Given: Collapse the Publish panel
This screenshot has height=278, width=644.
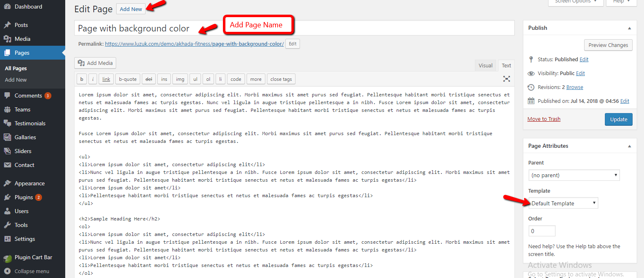Looking at the screenshot, I should pyautogui.click(x=629, y=28).
